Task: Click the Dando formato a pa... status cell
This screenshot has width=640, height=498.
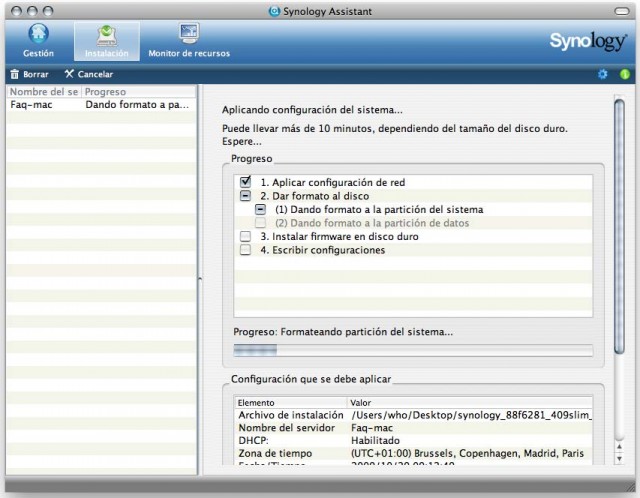Action: 137,105
